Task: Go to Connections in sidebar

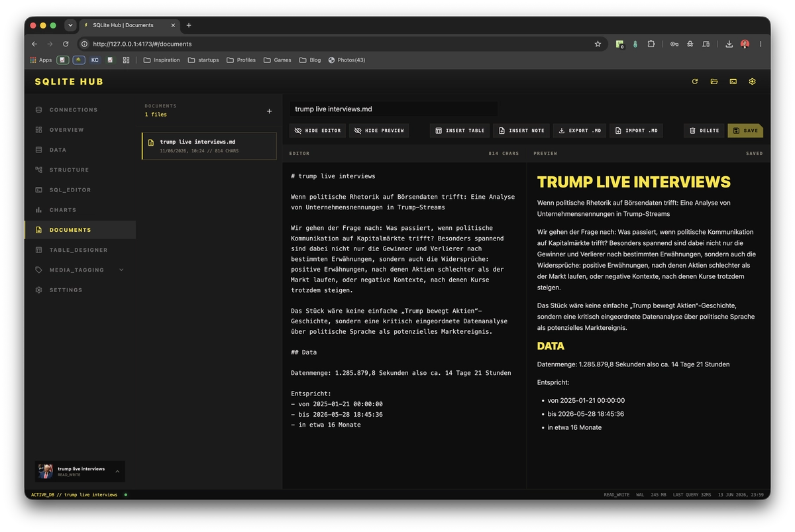Action: click(x=80, y=110)
